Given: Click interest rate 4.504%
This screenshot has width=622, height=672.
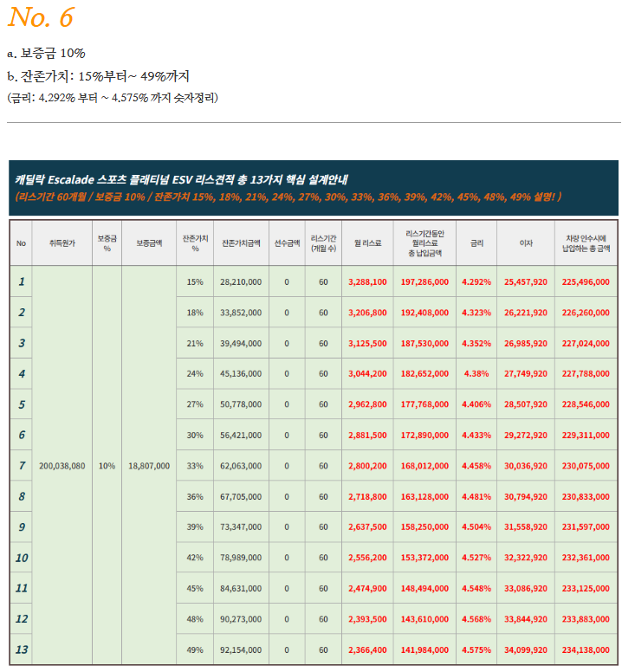Looking at the screenshot, I should pyautogui.click(x=476, y=527).
